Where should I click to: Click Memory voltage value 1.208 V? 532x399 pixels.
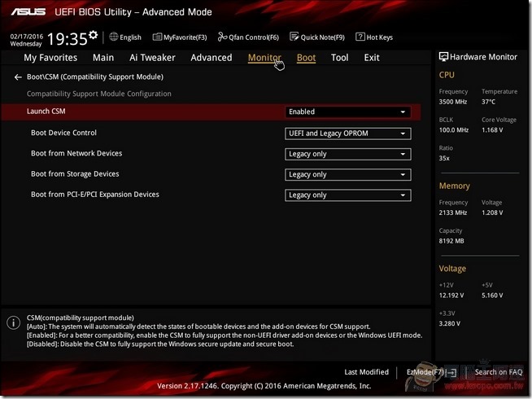pos(492,213)
